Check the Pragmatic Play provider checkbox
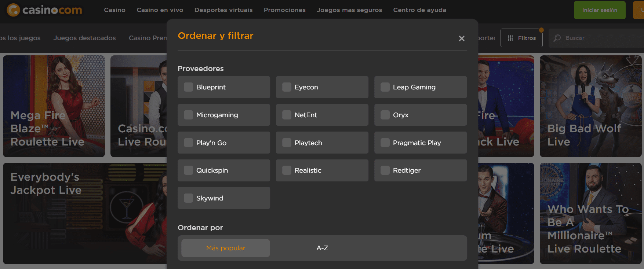 (385, 143)
